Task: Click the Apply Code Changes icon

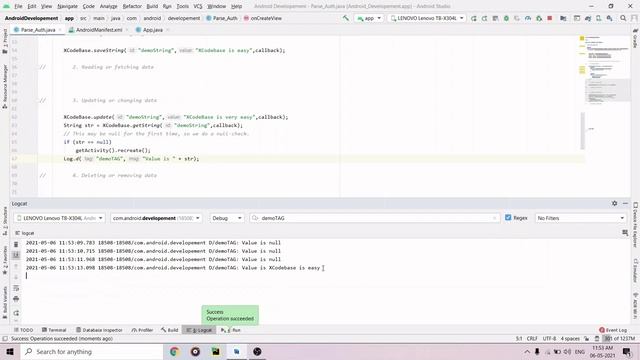Action: pyautogui.click(x=495, y=18)
